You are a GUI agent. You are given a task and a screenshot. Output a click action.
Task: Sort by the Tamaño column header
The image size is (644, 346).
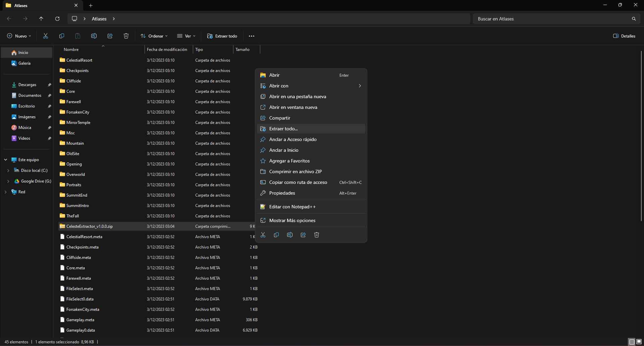247,50
